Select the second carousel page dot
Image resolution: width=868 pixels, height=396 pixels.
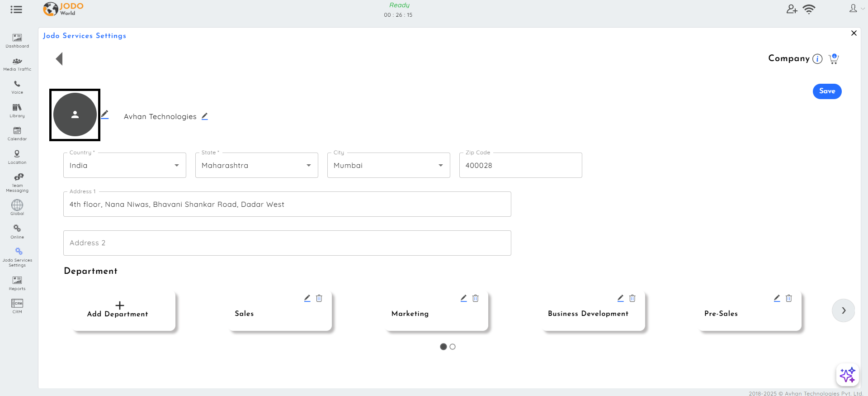(453, 347)
